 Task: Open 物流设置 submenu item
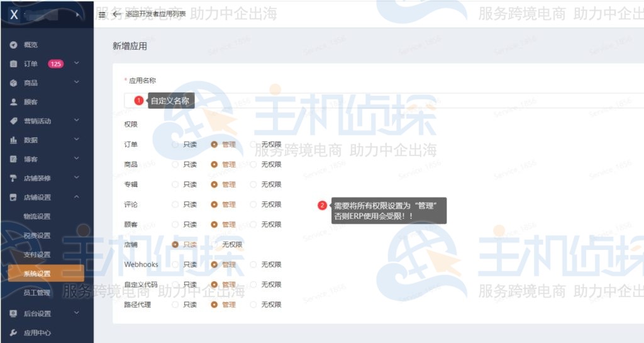(x=37, y=216)
